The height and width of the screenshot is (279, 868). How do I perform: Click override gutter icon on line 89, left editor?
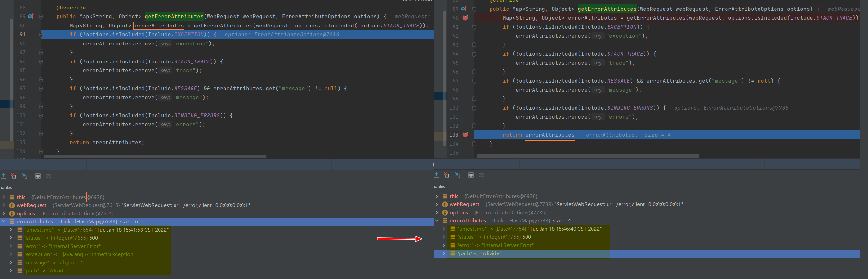tap(31, 16)
